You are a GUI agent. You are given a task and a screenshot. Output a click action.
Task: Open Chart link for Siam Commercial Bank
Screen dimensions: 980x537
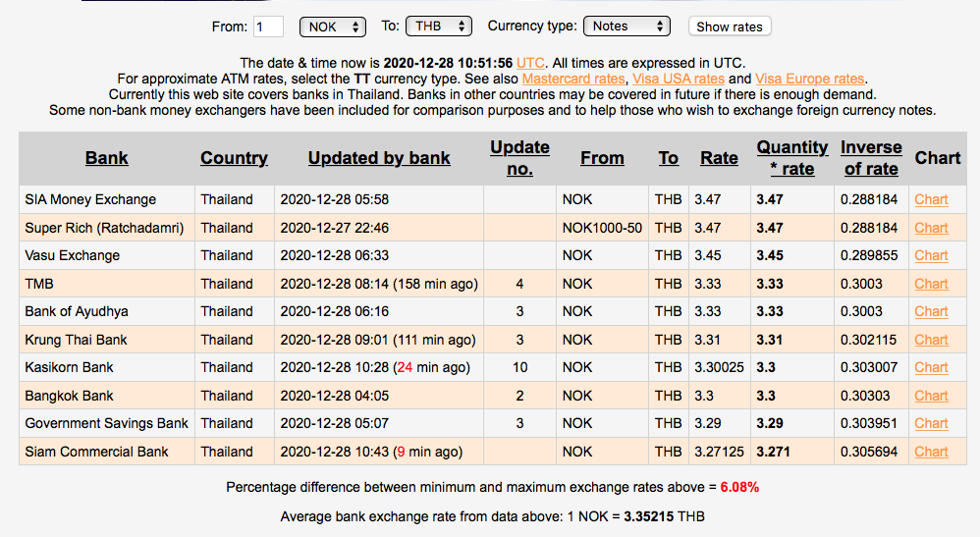click(931, 452)
